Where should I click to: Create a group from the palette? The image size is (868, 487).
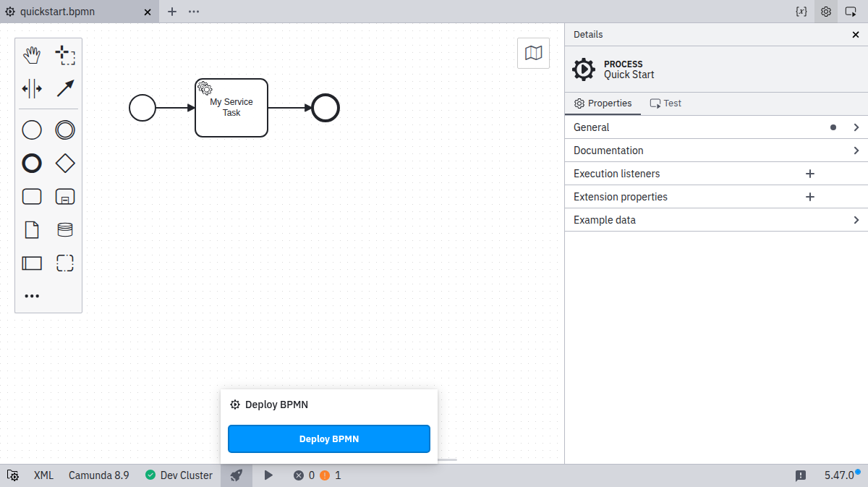click(65, 263)
